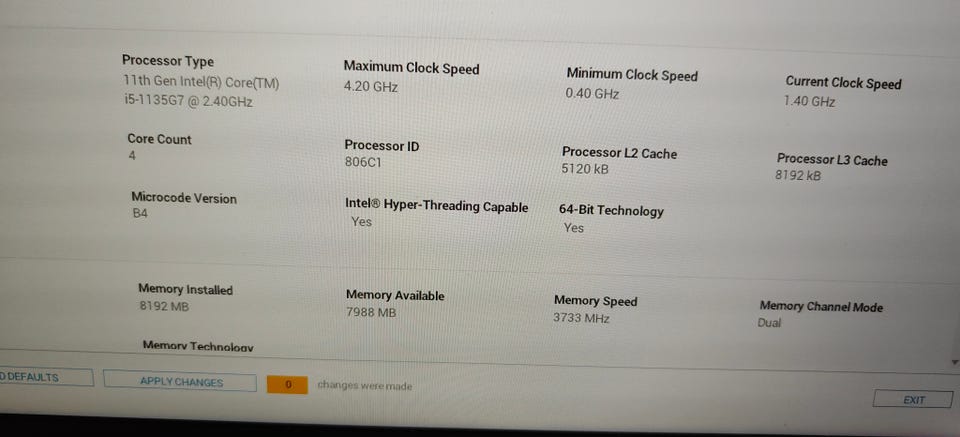The width and height of the screenshot is (960, 437).
Task: Select the Processor Type label
Action: tap(168, 61)
